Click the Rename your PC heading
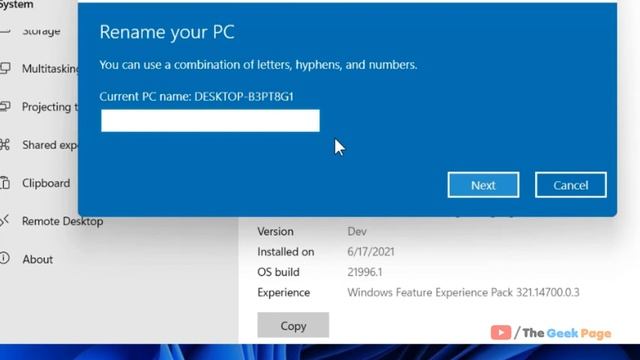The image size is (640, 360). click(x=167, y=32)
